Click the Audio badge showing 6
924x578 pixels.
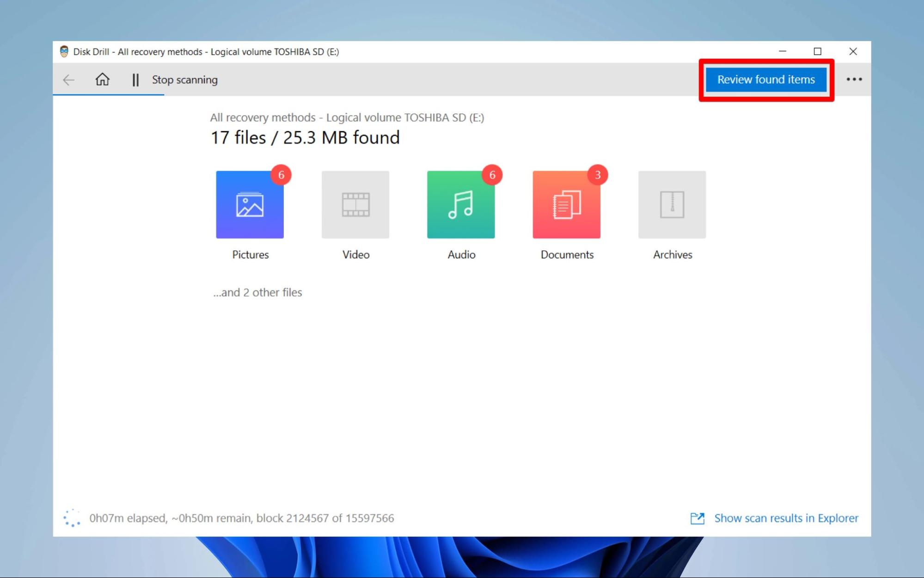[x=492, y=175]
